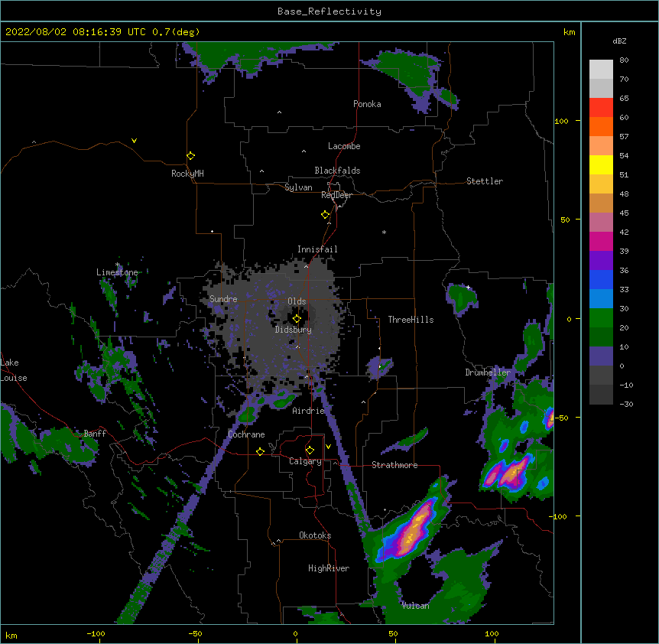Click the km unit label at bottom left
This screenshot has height=644, width=659.
click(x=11, y=635)
